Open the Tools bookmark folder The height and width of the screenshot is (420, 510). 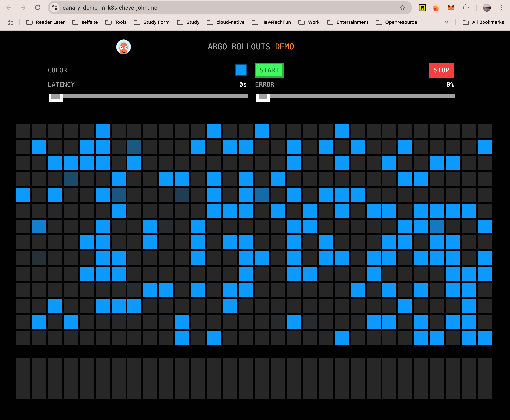(x=116, y=22)
